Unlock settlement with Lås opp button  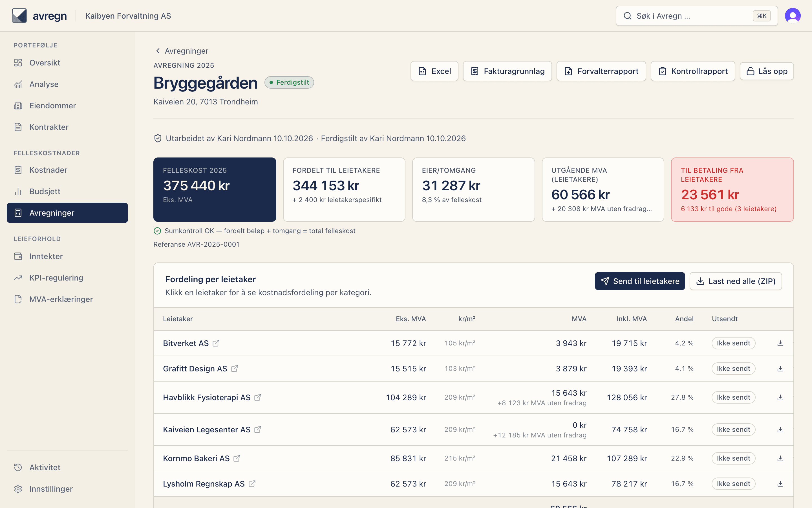tap(767, 71)
